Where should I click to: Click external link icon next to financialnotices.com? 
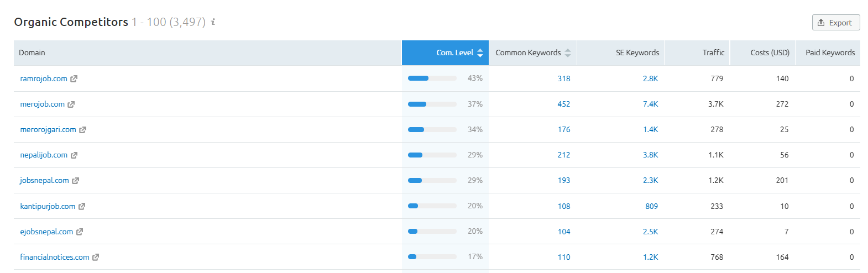pos(96,258)
